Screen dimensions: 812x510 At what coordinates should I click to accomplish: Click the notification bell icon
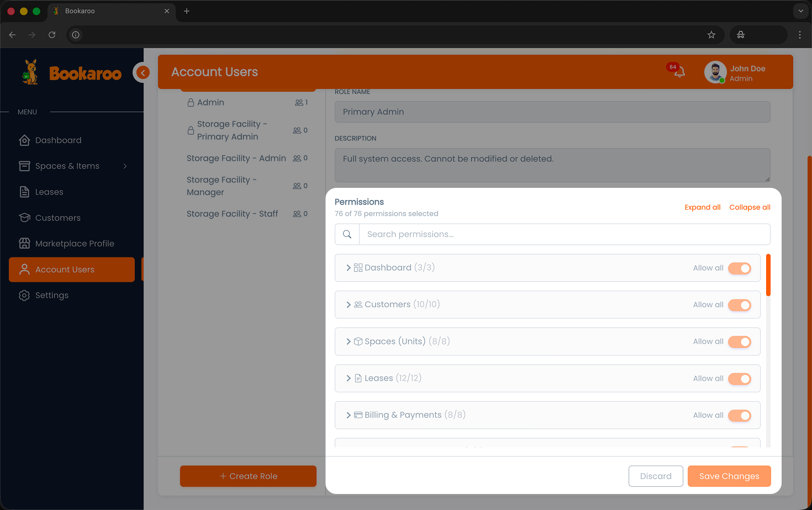tap(681, 72)
